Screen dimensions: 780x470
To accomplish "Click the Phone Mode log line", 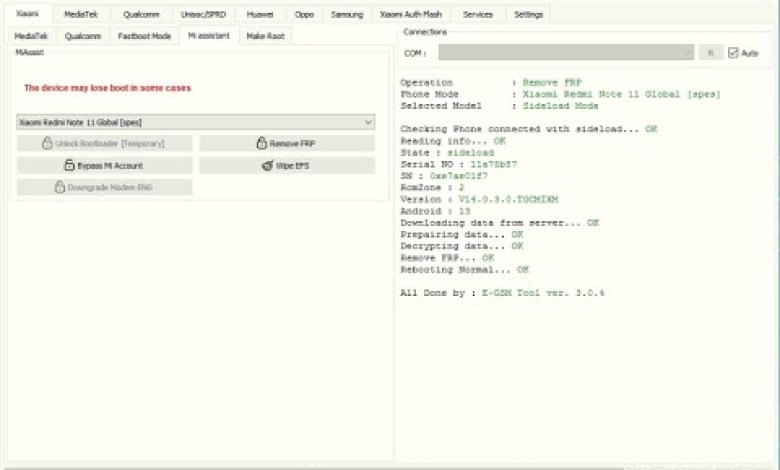I will coord(561,94).
